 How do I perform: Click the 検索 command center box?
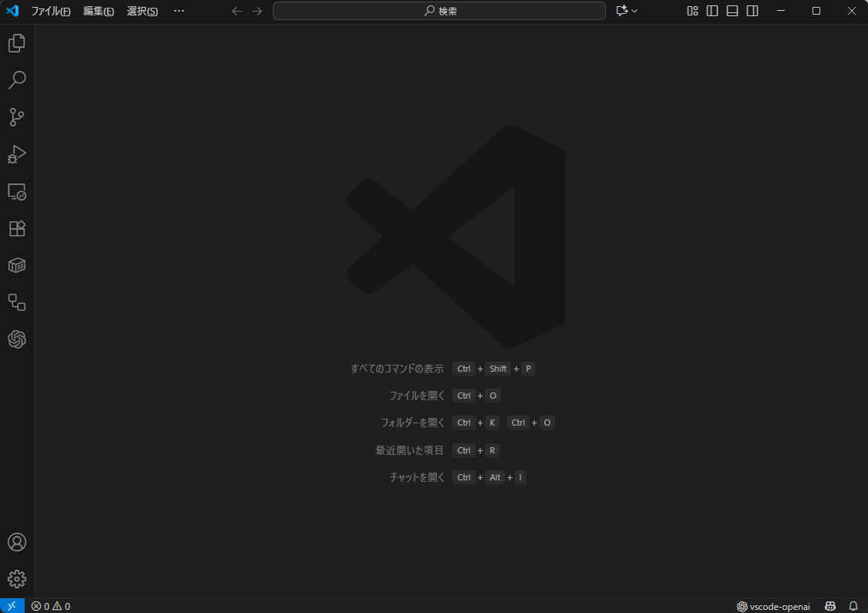[439, 11]
